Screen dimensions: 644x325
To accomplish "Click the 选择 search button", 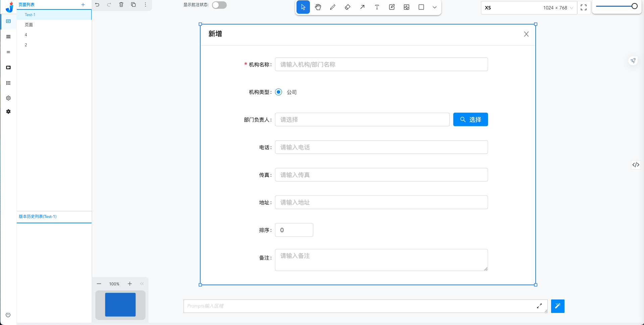I will [470, 119].
